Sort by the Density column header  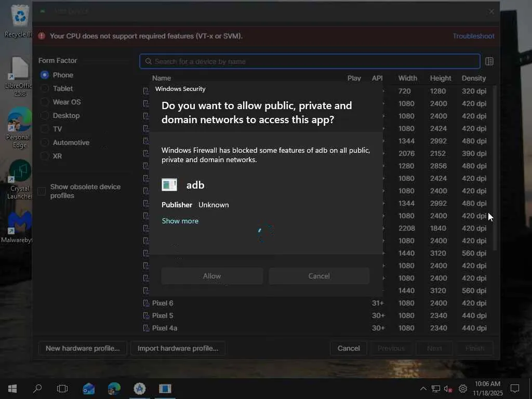[474, 78]
